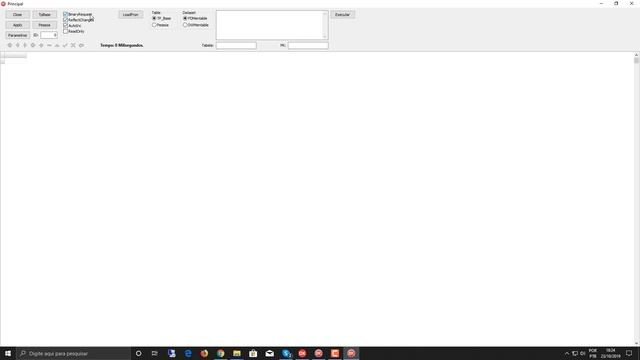
Task: Click the Close button
Action: [x=18, y=15]
